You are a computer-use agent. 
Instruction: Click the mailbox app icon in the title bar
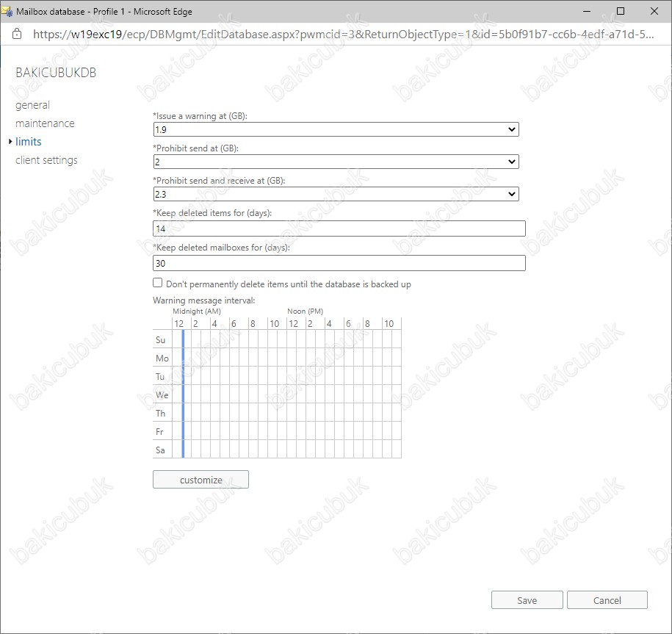pyautogui.click(x=7, y=12)
